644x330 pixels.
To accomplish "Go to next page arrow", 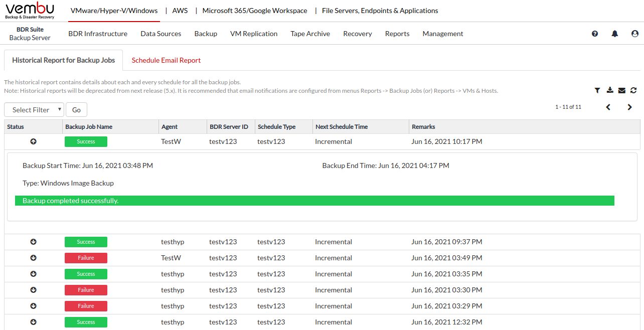I will [629, 107].
